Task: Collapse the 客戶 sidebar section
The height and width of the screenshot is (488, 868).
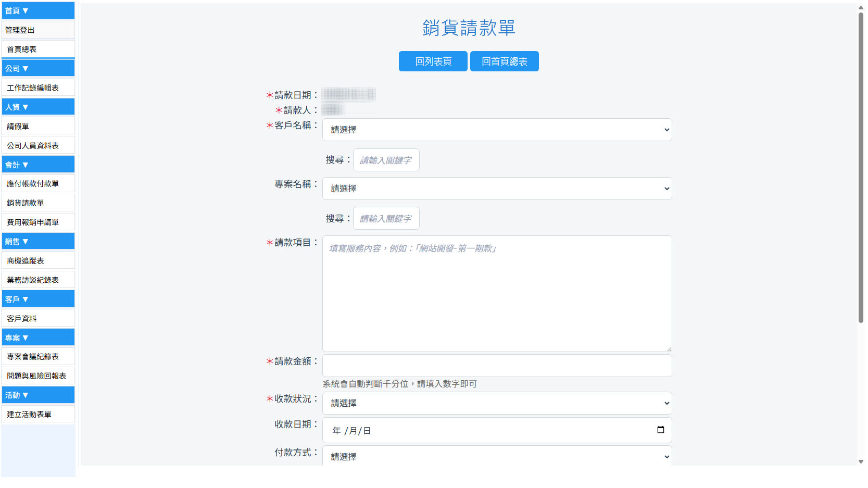Action: (38, 299)
